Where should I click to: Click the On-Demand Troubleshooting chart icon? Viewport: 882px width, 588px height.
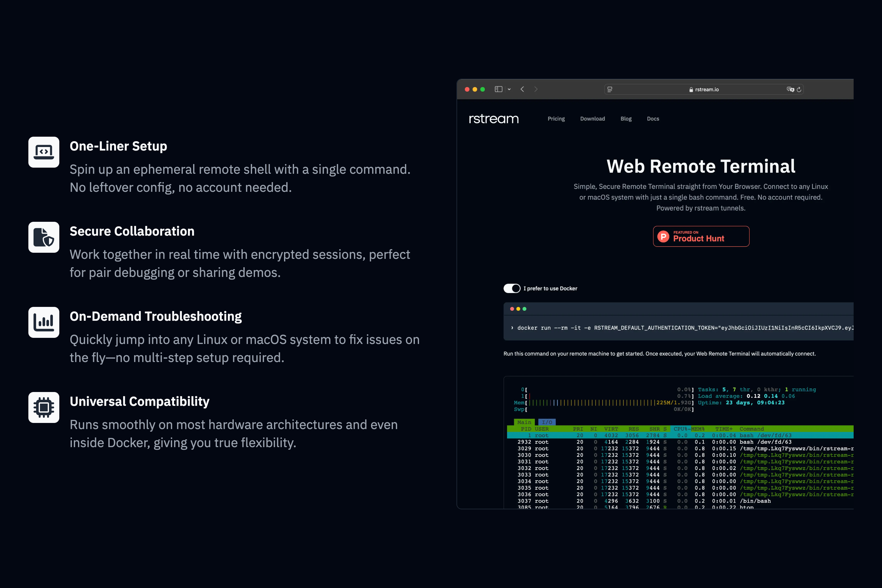pos(44,322)
